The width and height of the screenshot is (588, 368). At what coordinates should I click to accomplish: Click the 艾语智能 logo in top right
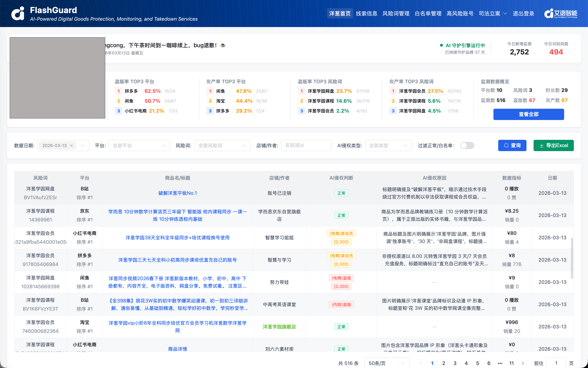[561, 13]
